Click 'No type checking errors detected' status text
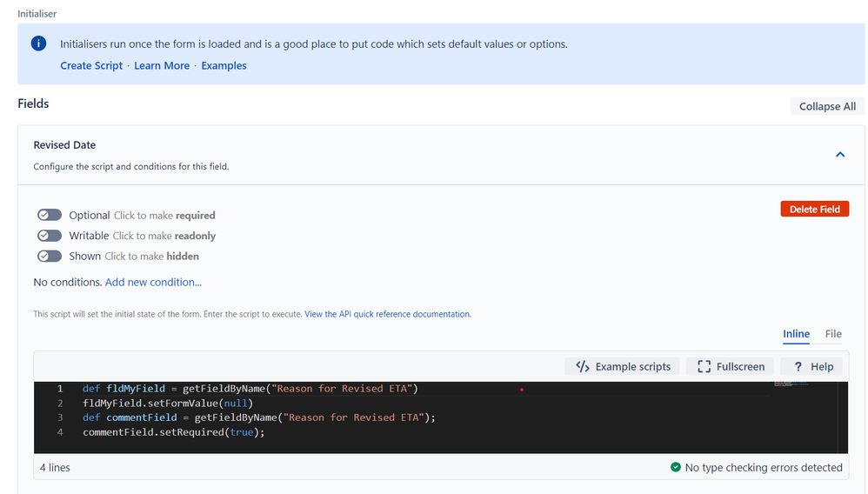Image resolution: width=868 pixels, height=494 pixels. pos(764,467)
